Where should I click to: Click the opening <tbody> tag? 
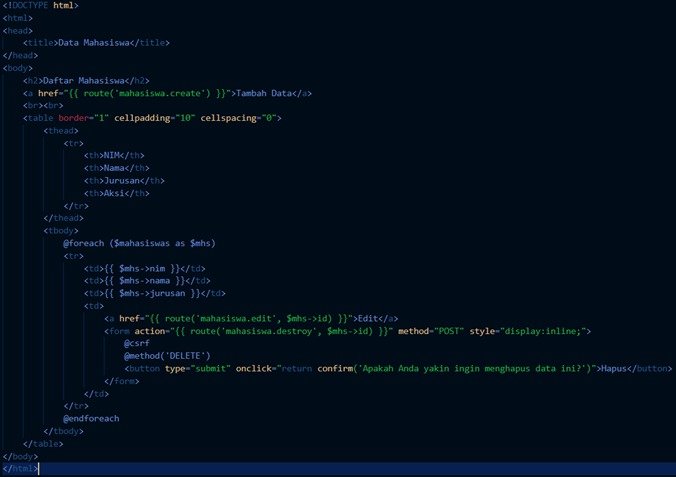[x=61, y=231]
